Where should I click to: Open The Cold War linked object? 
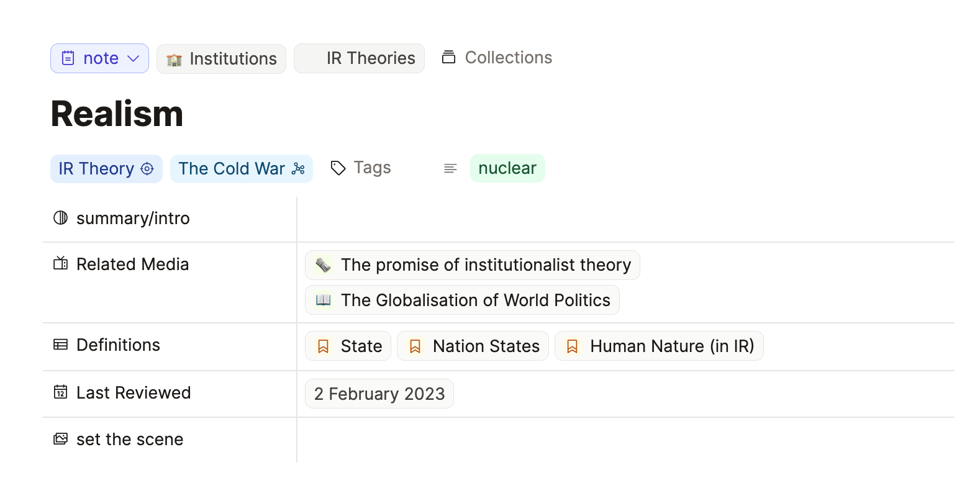pyautogui.click(x=242, y=169)
